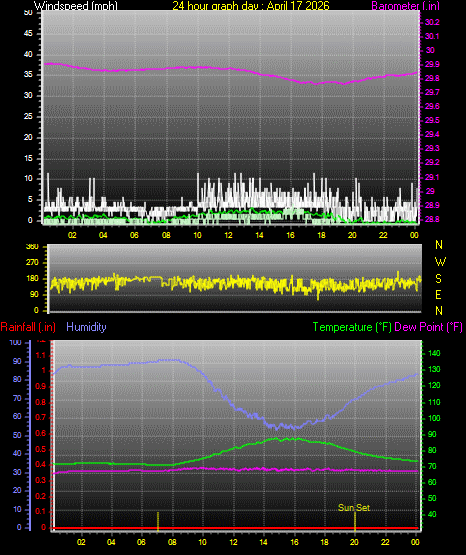Select the 29.1 barometer axis value
Viewport: 466px width, 555px height.
click(432, 177)
